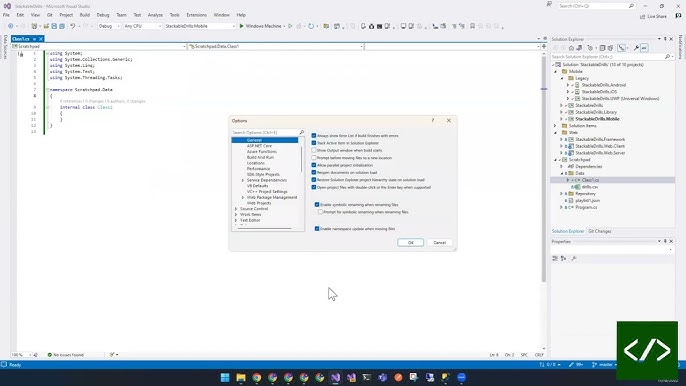The height and width of the screenshot is (386, 686).
Task: Start debugging with green Windows Machine play icon
Action: point(241,26)
